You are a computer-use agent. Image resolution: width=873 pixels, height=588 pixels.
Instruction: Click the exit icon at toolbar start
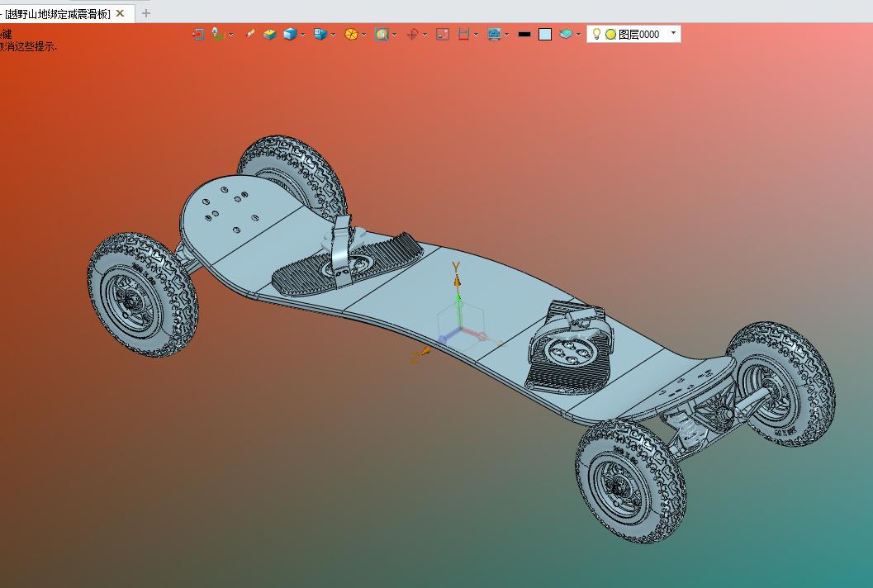coord(198,35)
